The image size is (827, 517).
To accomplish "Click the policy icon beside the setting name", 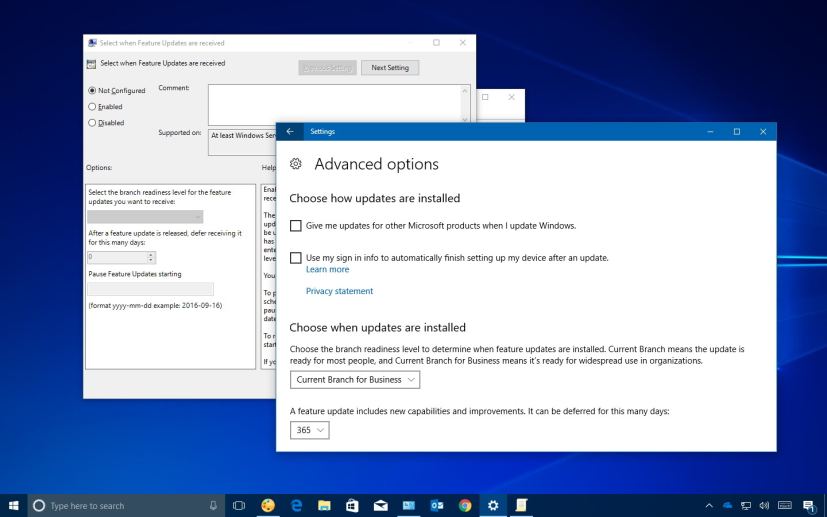I will [91, 64].
